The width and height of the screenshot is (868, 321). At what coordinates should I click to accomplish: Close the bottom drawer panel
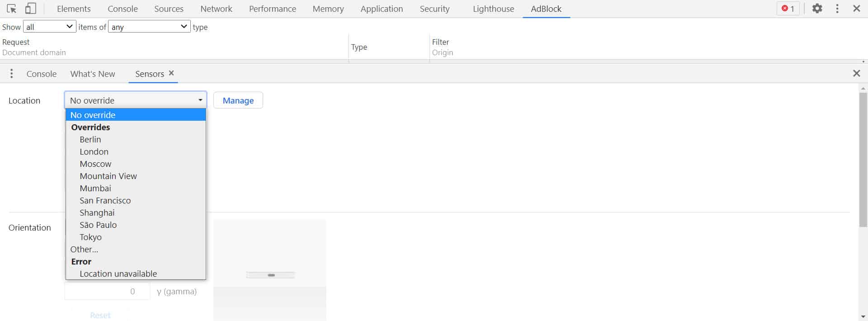(856, 73)
